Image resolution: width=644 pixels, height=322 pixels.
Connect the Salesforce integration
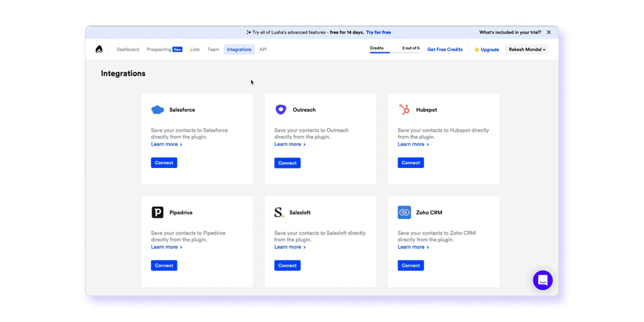point(164,163)
